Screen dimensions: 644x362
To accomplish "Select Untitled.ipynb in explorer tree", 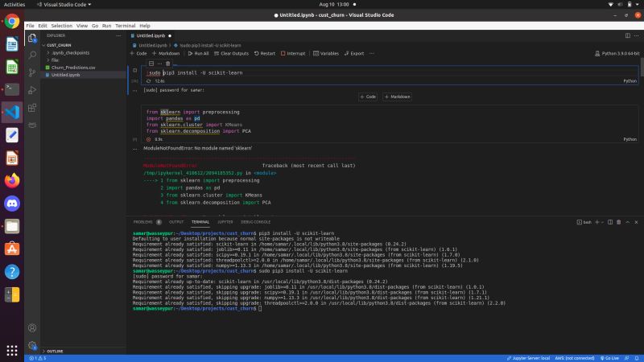I will 65,75.
